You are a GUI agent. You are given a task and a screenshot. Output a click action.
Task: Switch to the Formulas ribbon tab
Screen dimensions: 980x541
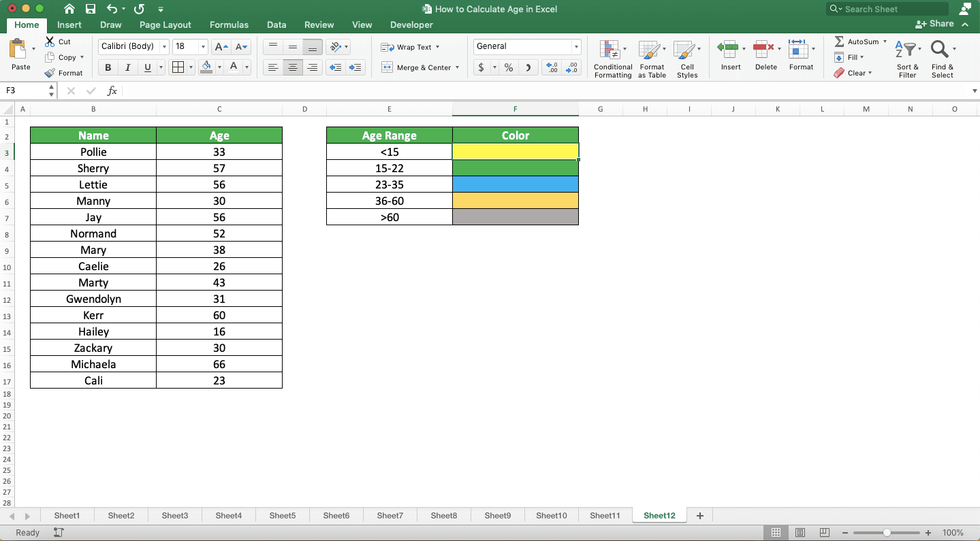point(229,24)
